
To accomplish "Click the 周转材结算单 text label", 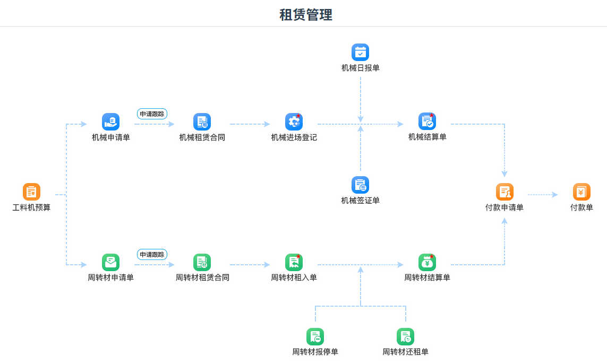I will coord(428,278).
